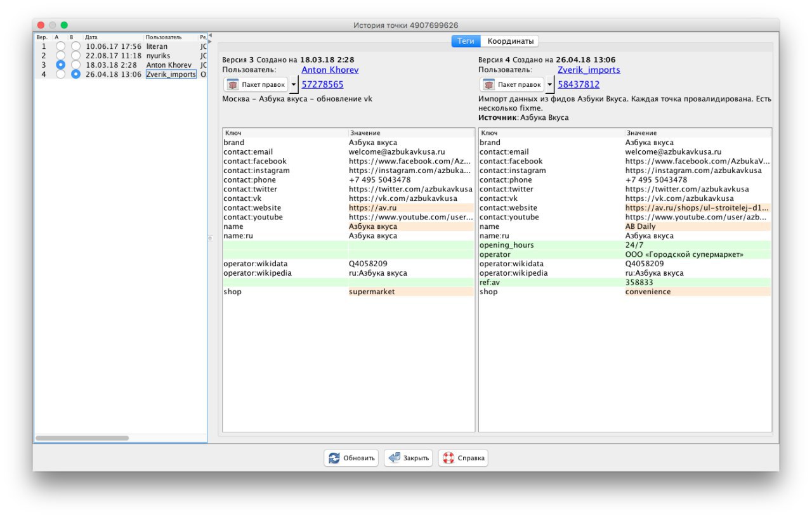Click Значение header in version 4 table
Viewport: 812px width, 518px height.
coord(698,133)
